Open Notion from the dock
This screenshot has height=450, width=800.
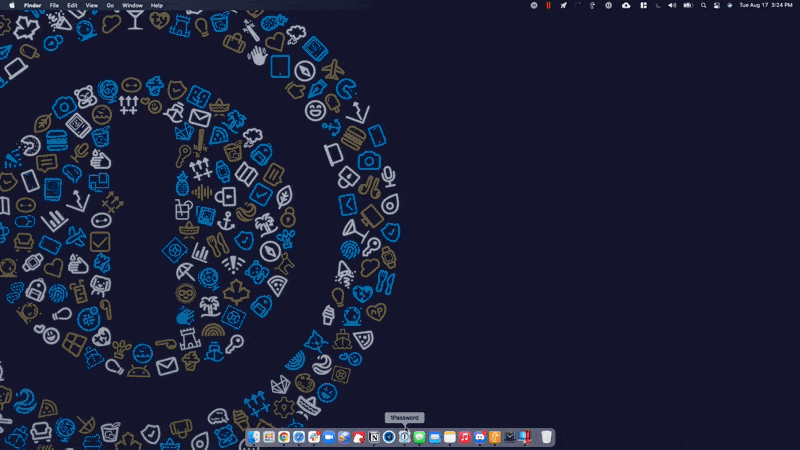[374, 437]
